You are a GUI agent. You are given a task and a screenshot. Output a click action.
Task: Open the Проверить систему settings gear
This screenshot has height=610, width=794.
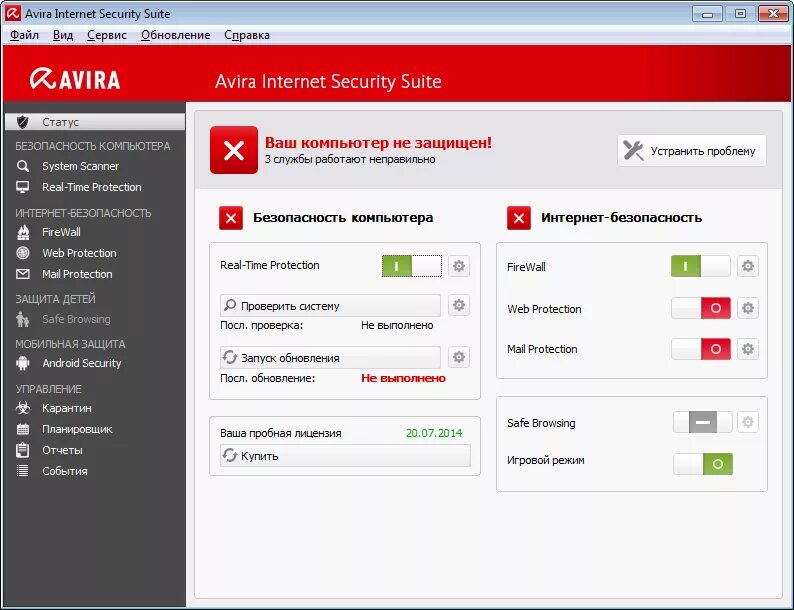click(459, 305)
